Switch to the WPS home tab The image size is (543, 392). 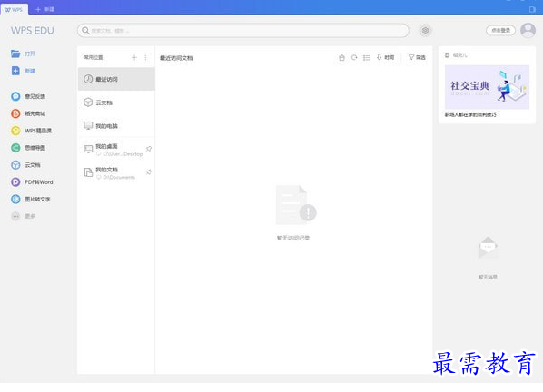click(x=15, y=9)
